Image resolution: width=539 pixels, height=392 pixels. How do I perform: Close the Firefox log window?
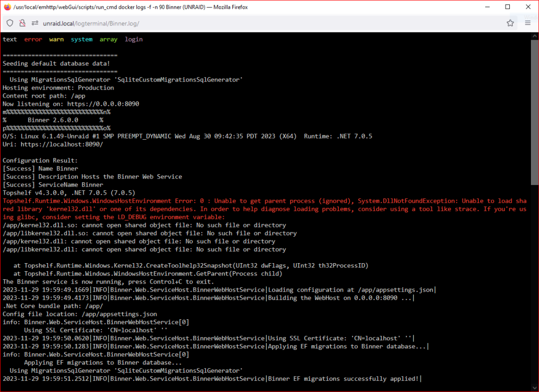528,7
